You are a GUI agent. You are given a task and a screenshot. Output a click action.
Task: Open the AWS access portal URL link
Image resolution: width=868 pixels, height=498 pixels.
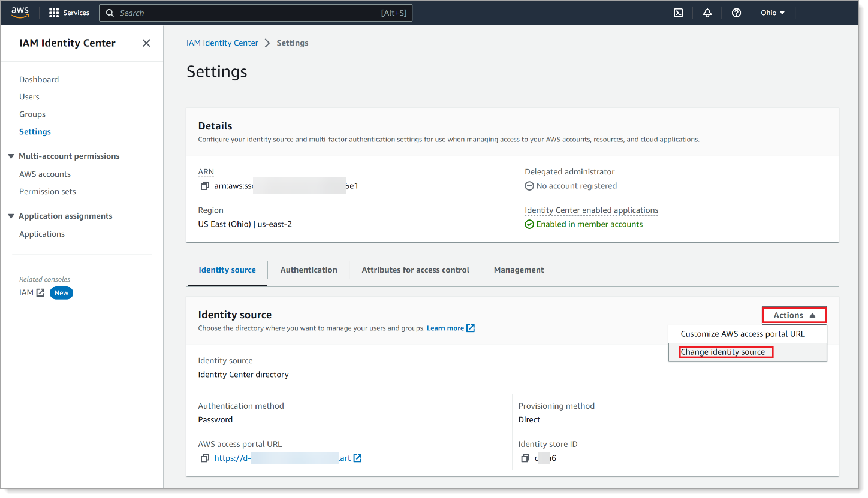pyautogui.click(x=282, y=458)
